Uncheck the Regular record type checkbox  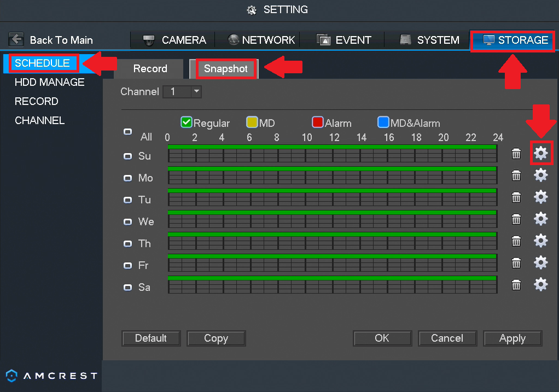(x=187, y=122)
